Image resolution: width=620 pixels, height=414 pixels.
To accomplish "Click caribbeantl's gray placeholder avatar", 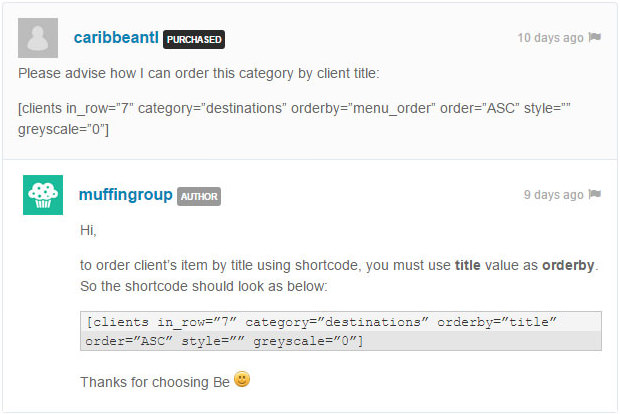I will [38, 38].
